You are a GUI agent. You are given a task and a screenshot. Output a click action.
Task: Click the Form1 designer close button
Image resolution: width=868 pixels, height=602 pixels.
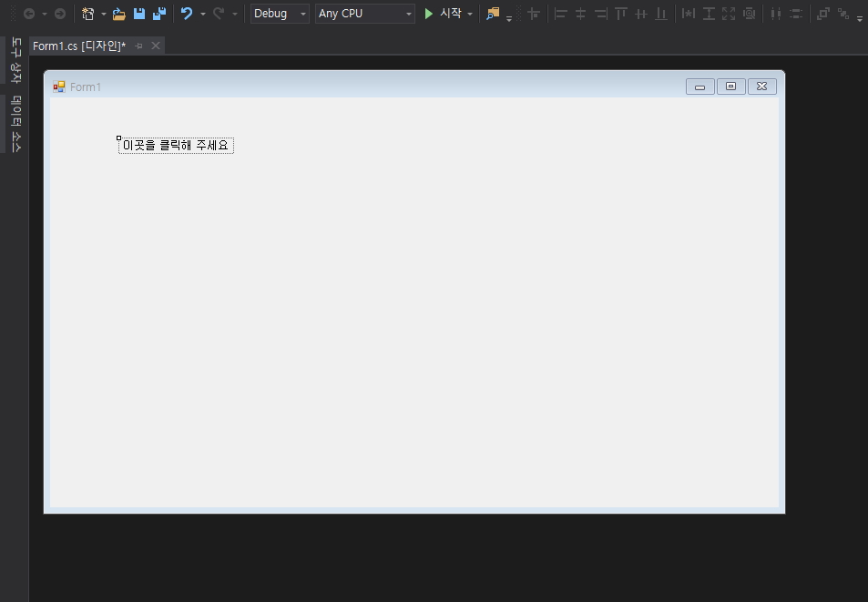[761, 87]
